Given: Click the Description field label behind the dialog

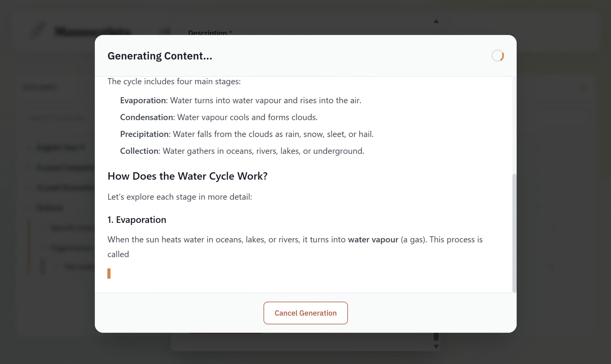Looking at the screenshot, I should (x=208, y=33).
